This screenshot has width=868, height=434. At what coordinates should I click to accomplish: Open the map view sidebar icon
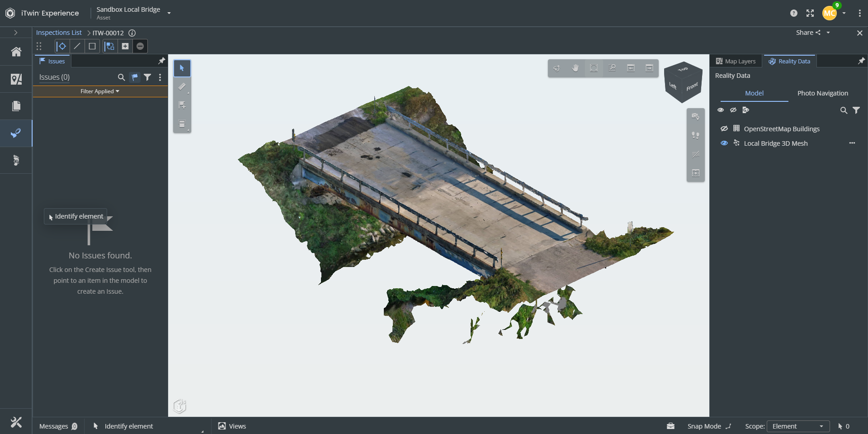point(16,79)
